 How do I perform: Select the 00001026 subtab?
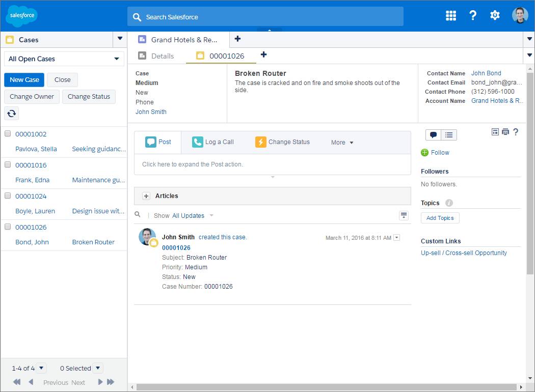coord(221,56)
